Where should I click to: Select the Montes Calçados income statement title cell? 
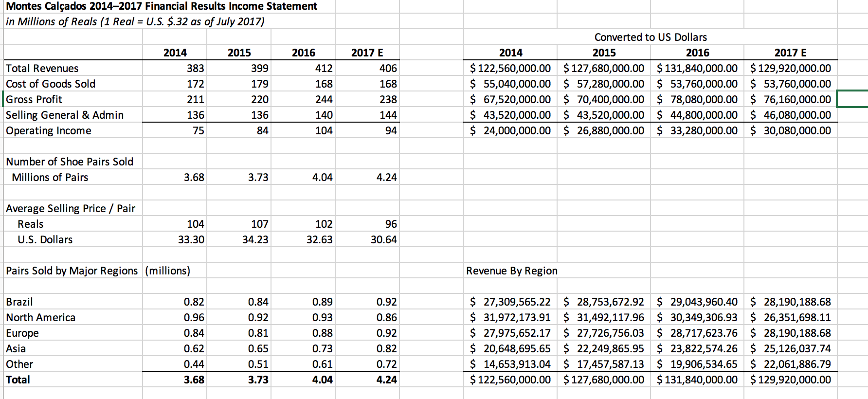click(162, 6)
